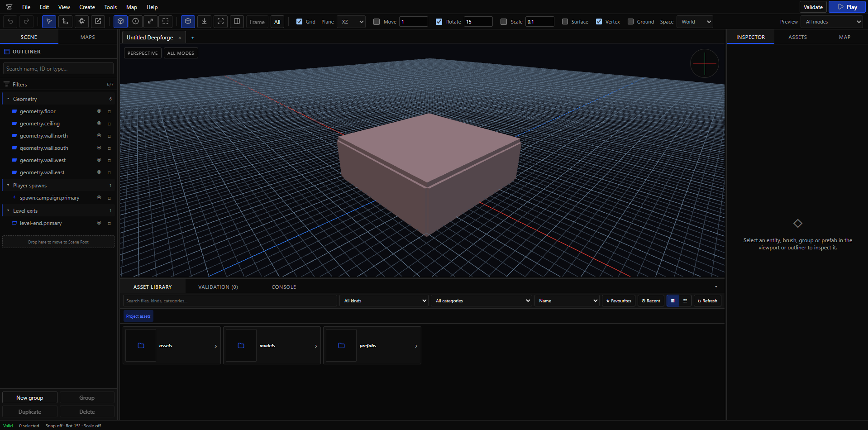Click the diagonal double-arrow toolbar icon
The image size is (868, 430).
[151, 21]
